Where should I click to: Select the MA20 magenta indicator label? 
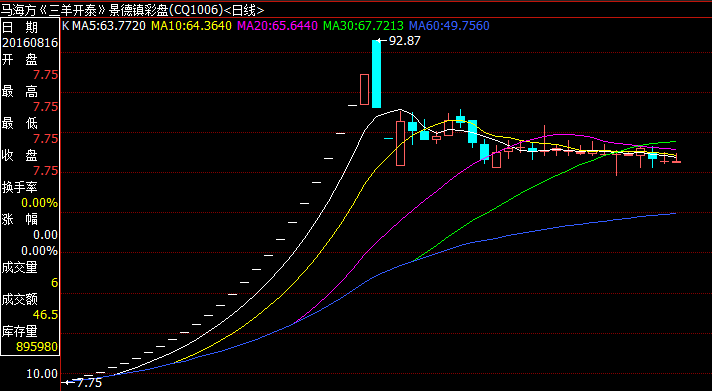(277, 25)
